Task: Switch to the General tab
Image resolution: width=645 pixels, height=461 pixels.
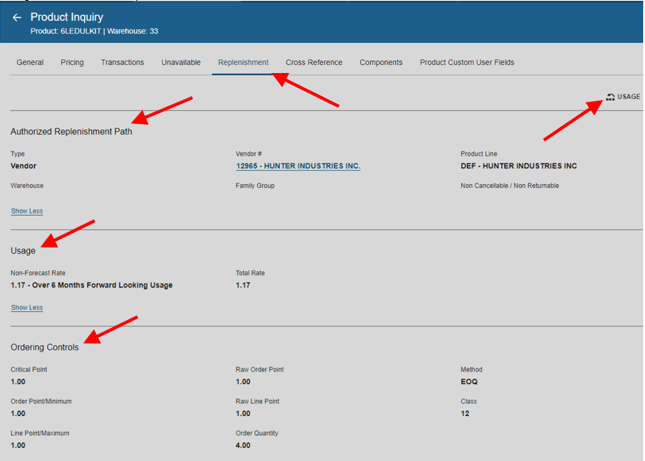Action: [x=30, y=62]
